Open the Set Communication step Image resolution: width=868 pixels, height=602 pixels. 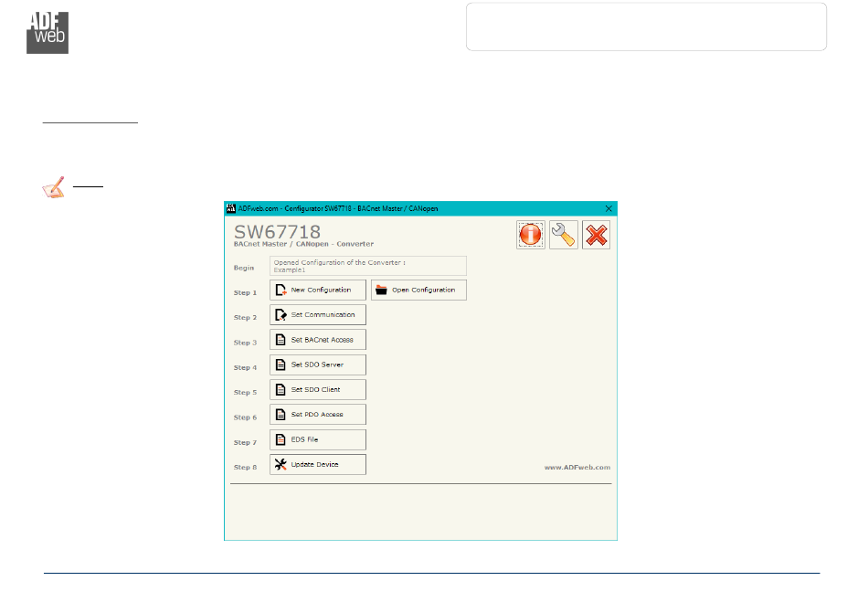tap(318, 315)
